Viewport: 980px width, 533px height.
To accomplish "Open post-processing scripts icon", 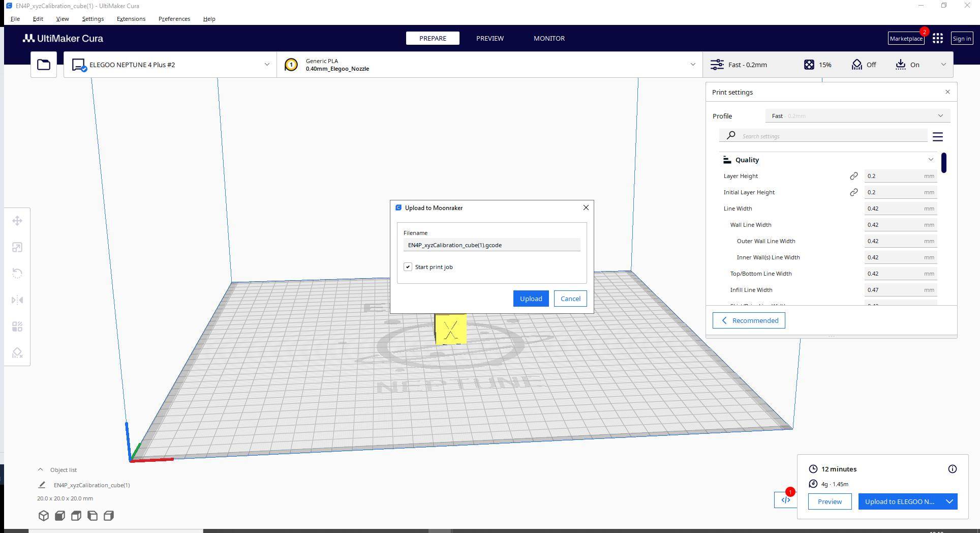I will (x=785, y=500).
